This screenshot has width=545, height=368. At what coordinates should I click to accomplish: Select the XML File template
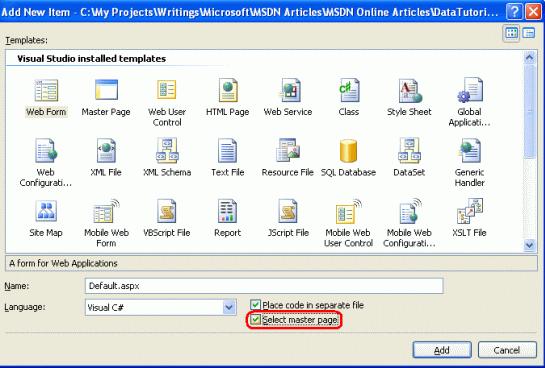point(106,158)
